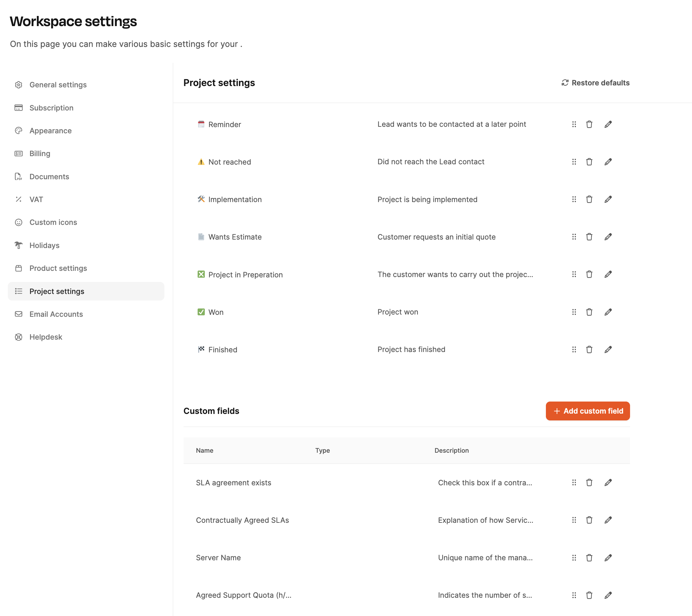Click Add custom field button
692x616 pixels.
587,411
